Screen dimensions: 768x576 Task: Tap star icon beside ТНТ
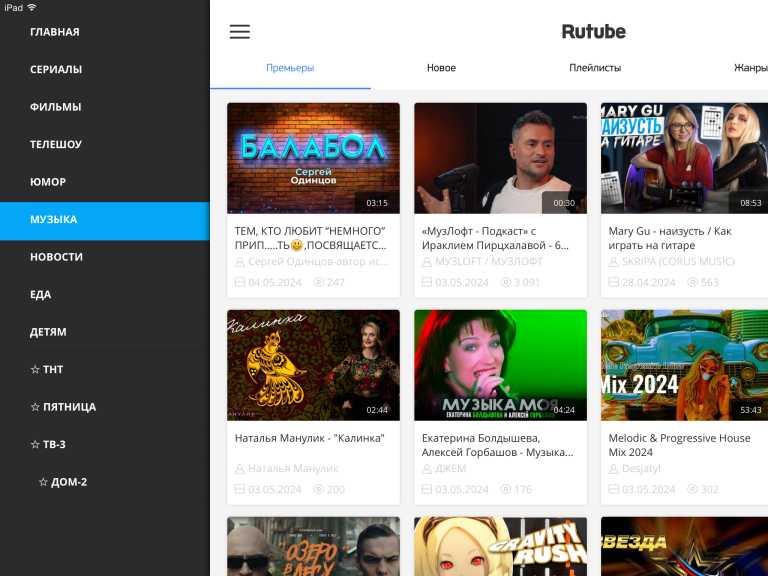point(35,370)
